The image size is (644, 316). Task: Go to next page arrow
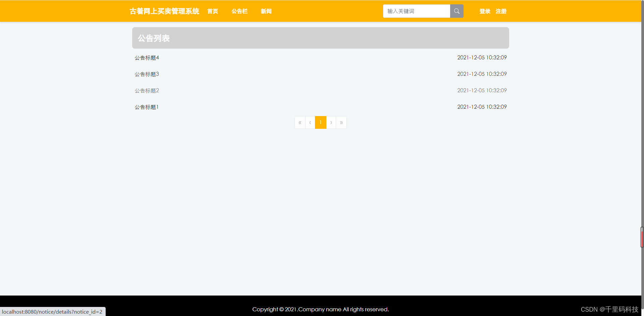coord(331,122)
